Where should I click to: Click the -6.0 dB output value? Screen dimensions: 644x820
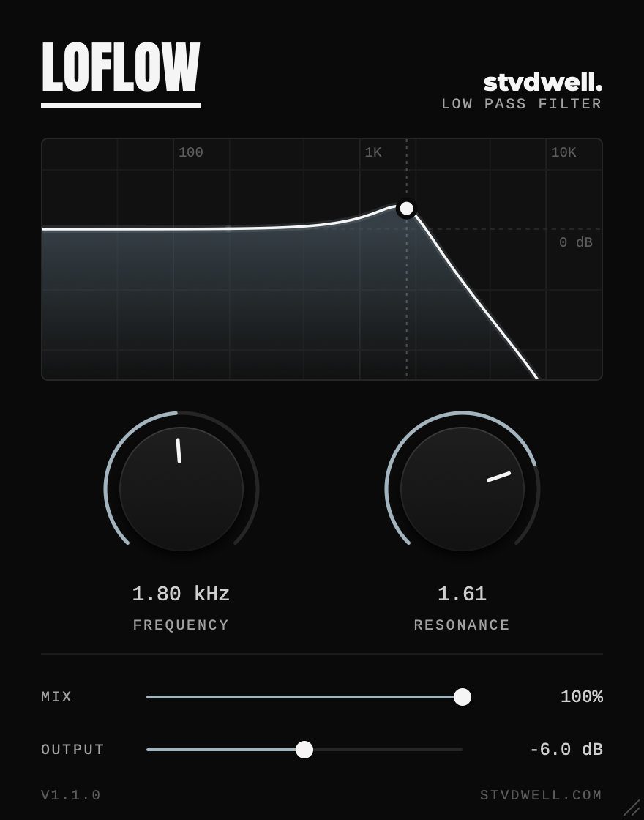pos(566,750)
